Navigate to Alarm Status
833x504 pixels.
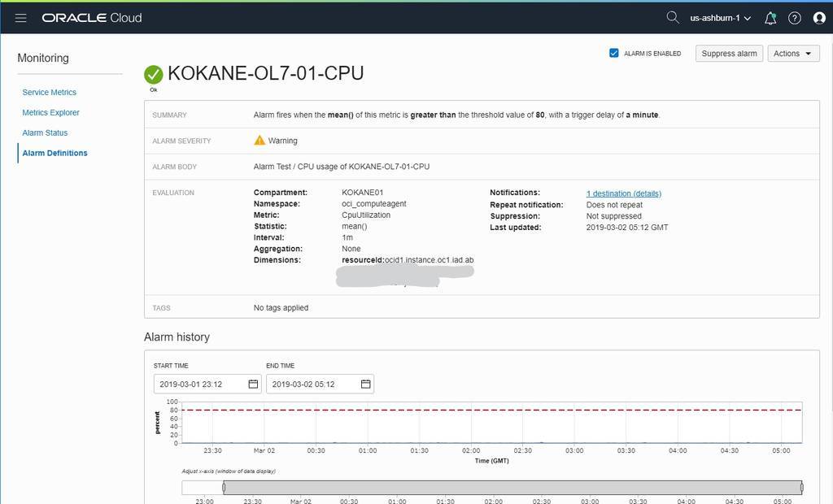pyautogui.click(x=46, y=133)
